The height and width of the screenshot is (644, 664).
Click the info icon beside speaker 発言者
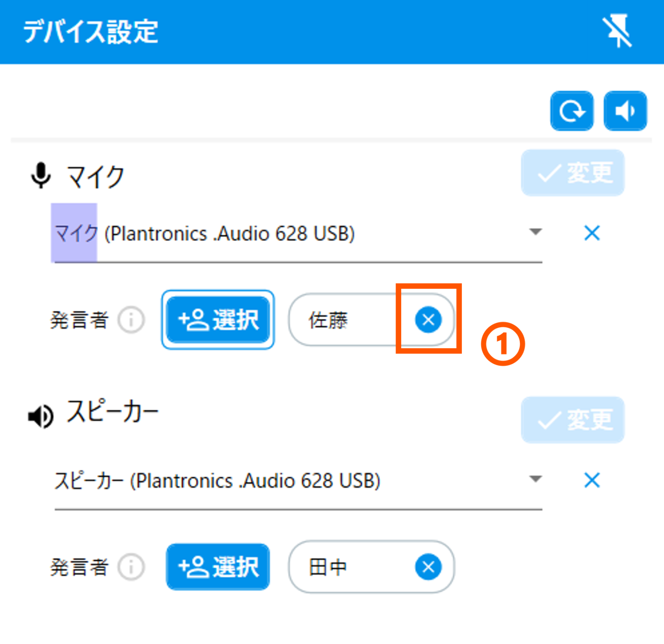click(x=131, y=567)
